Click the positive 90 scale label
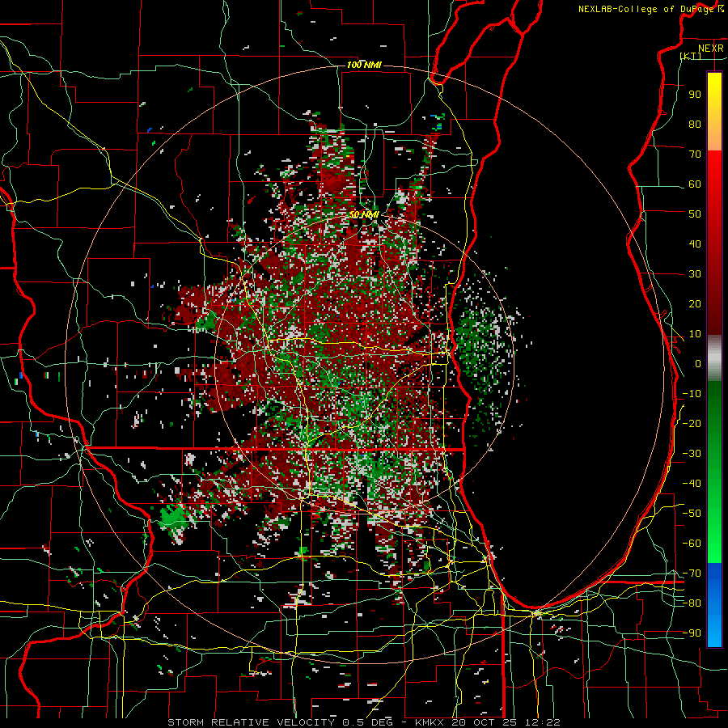728x728 pixels. (695, 95)
